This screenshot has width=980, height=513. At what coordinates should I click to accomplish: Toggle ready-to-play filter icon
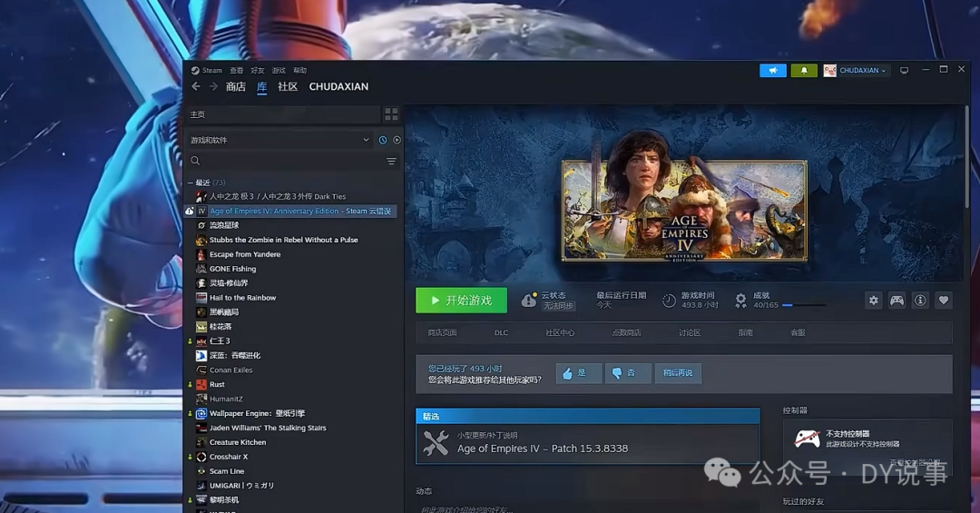click(x=397, y=140)
